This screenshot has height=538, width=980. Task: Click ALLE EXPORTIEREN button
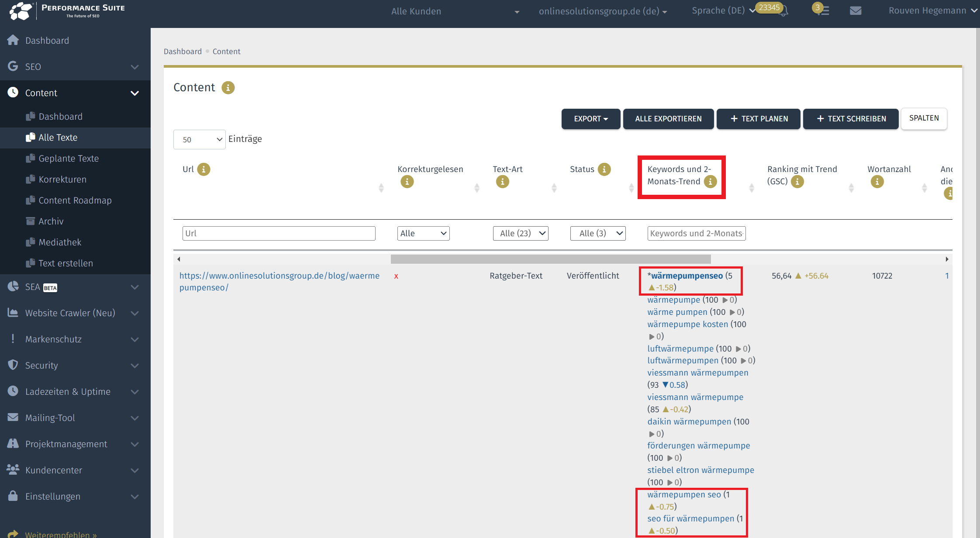[668, 119]
